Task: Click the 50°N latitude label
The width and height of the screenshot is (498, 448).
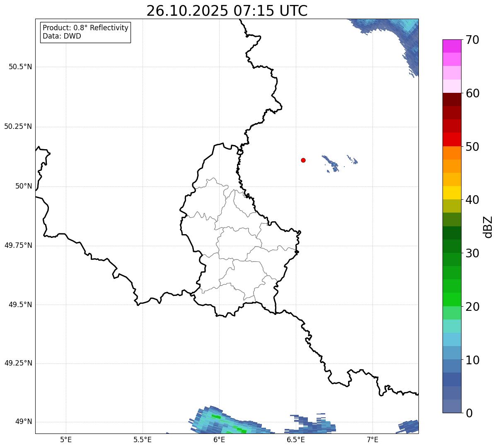Action: [x=24, y=186]
